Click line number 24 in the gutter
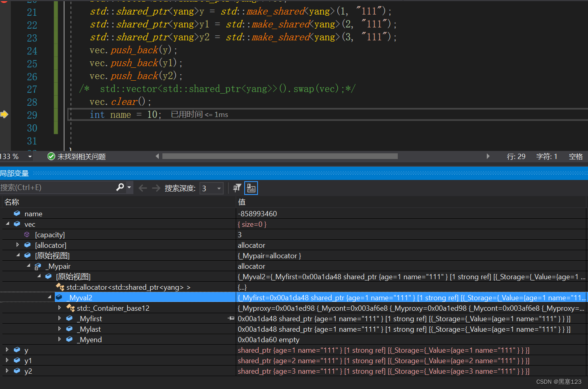Image resolution: width=588 pixels, height=389 pixels. point(32,51)
